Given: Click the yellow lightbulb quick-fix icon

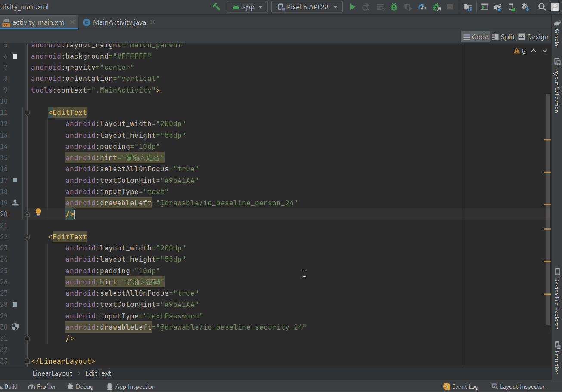Looking at the screenshot, I should [x=38, y=212].
